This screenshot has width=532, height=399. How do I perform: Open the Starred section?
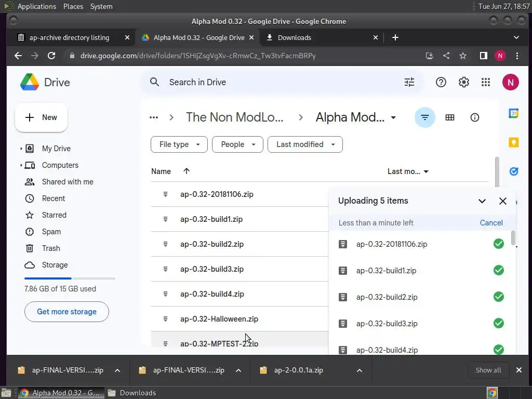coord(54,215)
